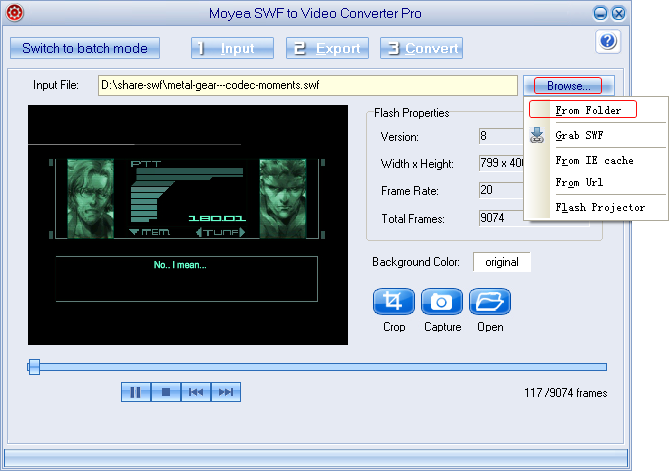
Task: Open the Browse... dropdown button
Action: pos(568,86)
